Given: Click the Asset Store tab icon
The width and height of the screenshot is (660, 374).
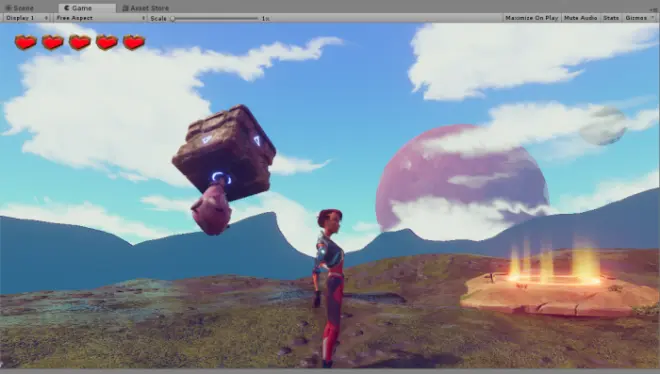Looking at the screenshot, I should click(x=125, y=8).
